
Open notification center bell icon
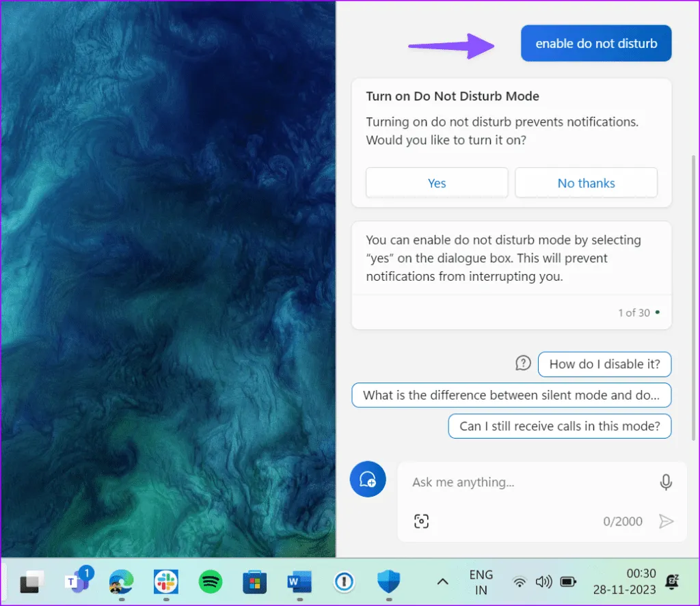[673, 581]
